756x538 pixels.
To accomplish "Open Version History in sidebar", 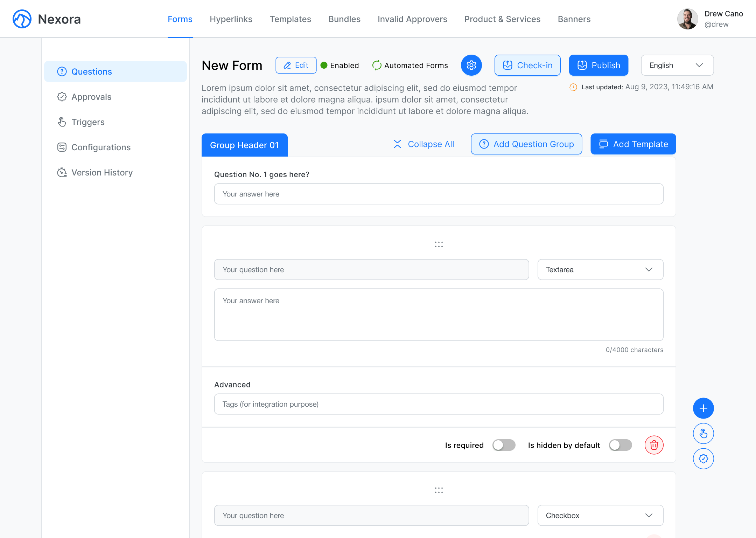I will 102,173.
